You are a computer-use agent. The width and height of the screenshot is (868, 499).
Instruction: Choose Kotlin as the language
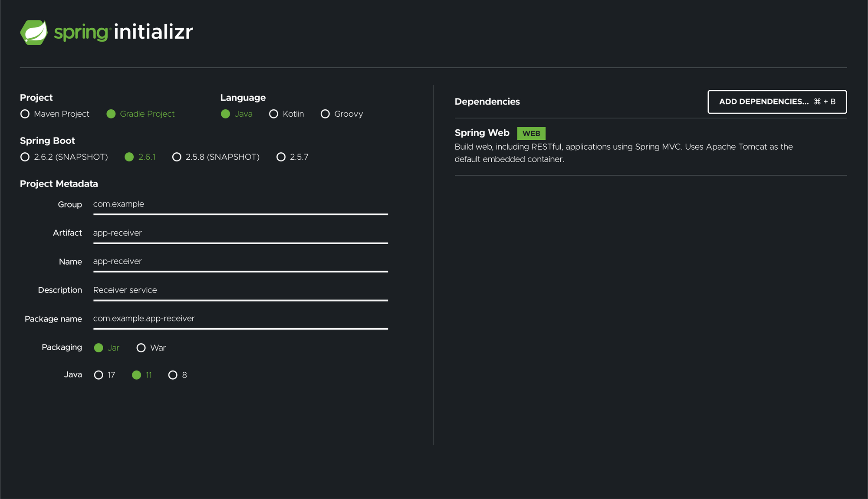273,114
